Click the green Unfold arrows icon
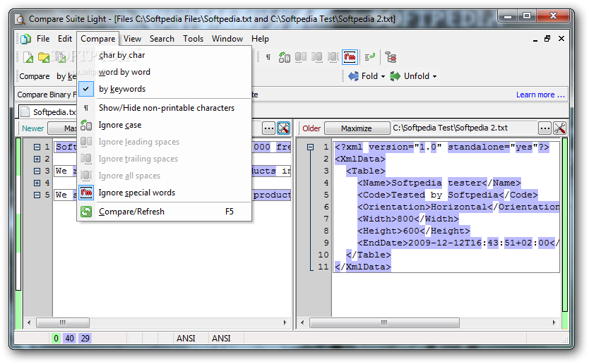Screen dimensions: 589x364 coord(395,76)
